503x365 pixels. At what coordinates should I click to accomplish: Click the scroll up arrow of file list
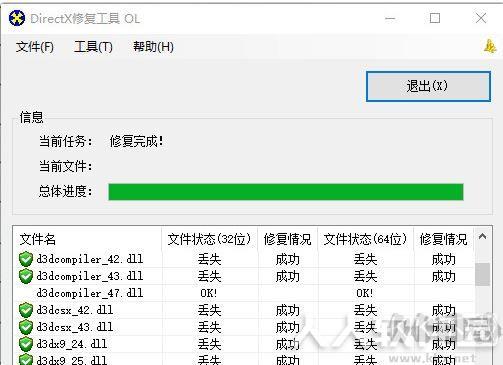[482, 237]
